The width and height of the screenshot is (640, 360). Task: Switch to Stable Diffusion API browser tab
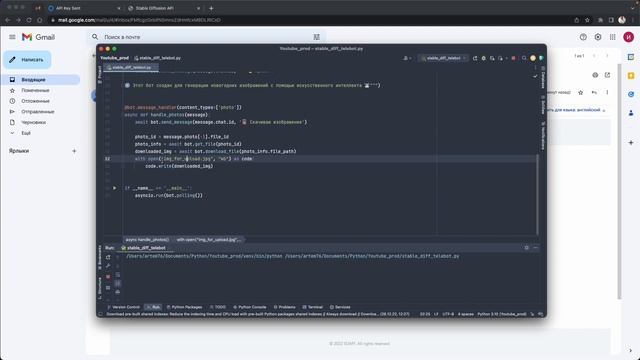(x=163, y=8)
